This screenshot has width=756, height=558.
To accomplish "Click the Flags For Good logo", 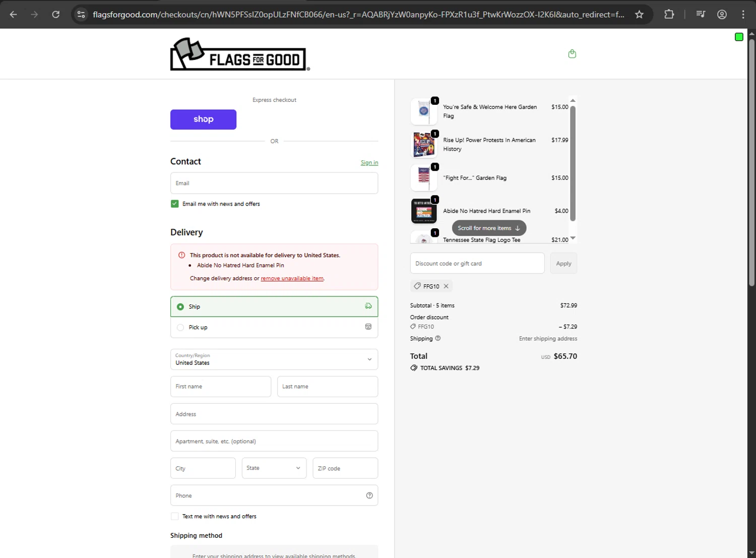I will click(x=240, y=54).
